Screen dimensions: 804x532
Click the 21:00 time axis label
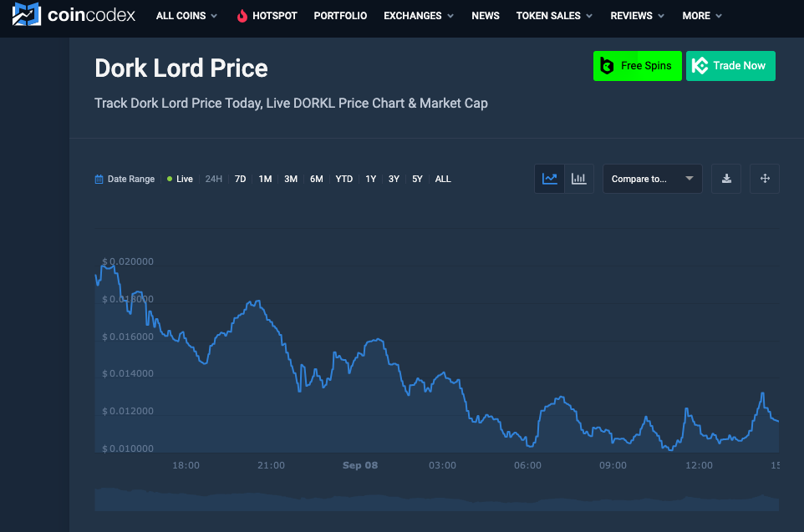[x=272, y=465]
